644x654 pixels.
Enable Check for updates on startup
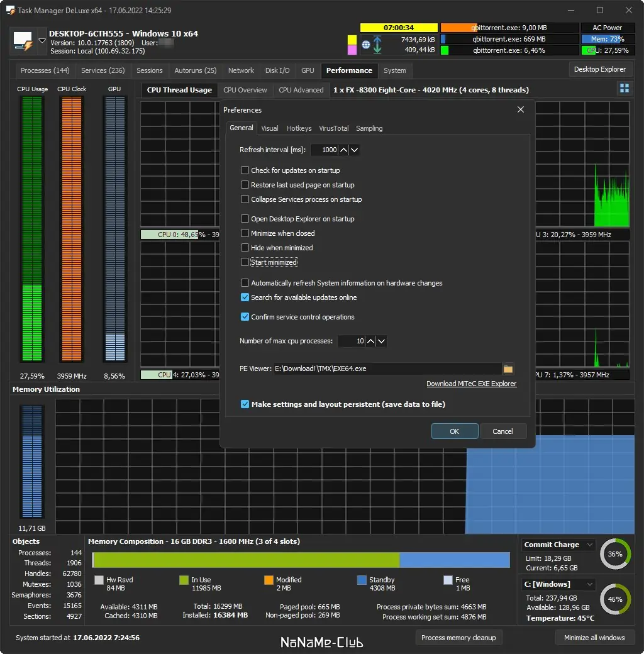pos(245,170)
